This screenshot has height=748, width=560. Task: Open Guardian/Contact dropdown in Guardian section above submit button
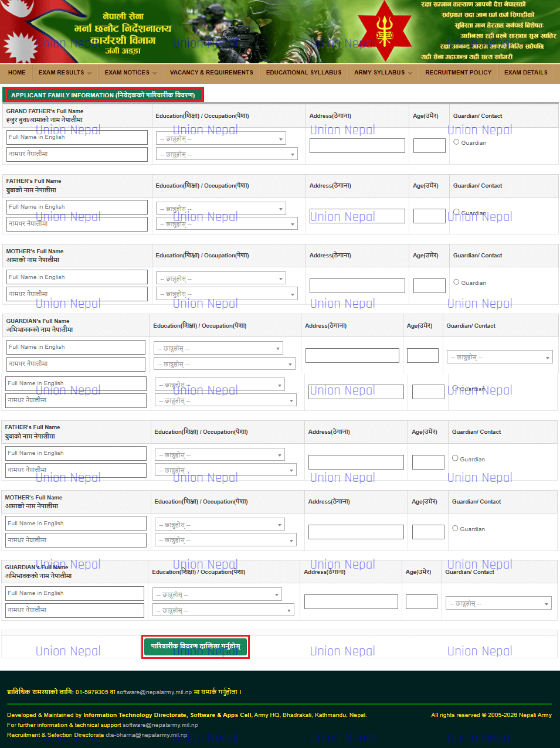498,603
